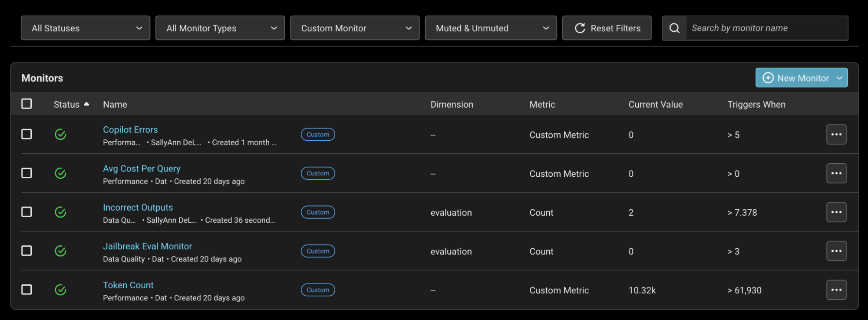868x320 pixels.
Task: Click the Custom tag on Avg Cost Per Query
Action: coord(318,173)
